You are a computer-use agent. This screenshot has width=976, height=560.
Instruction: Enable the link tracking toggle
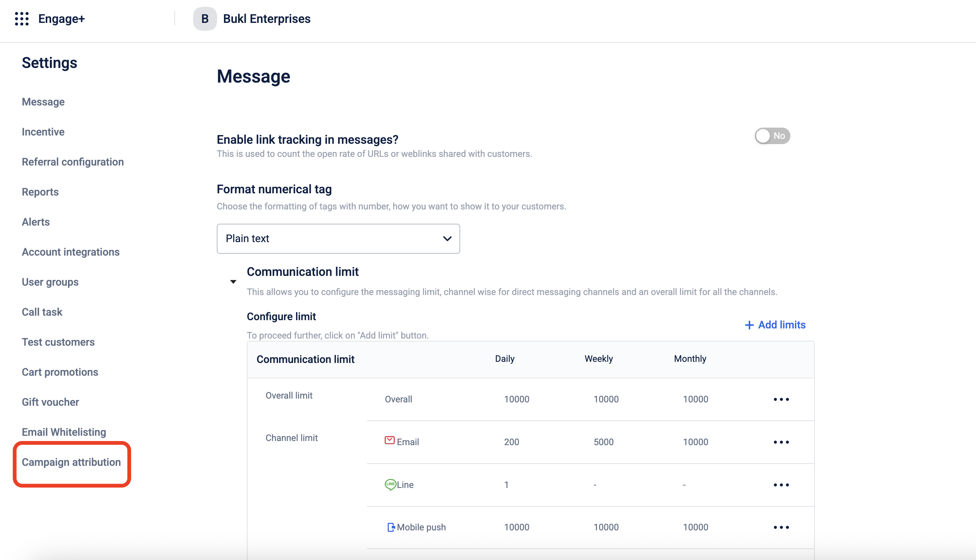pos(772,136)
